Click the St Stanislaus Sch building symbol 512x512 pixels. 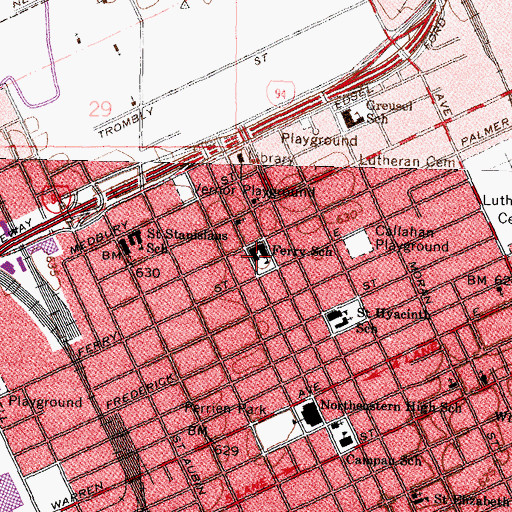[x=131, y=242]
